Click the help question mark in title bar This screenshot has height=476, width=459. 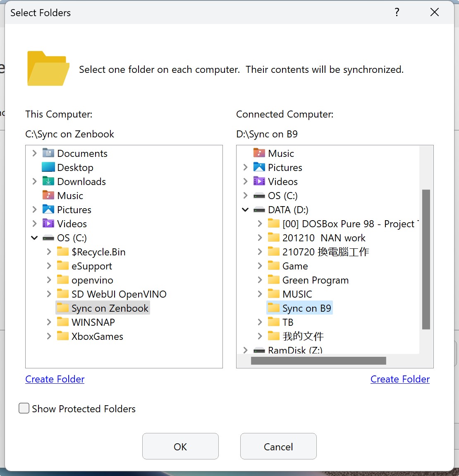(x=397, y=12)
